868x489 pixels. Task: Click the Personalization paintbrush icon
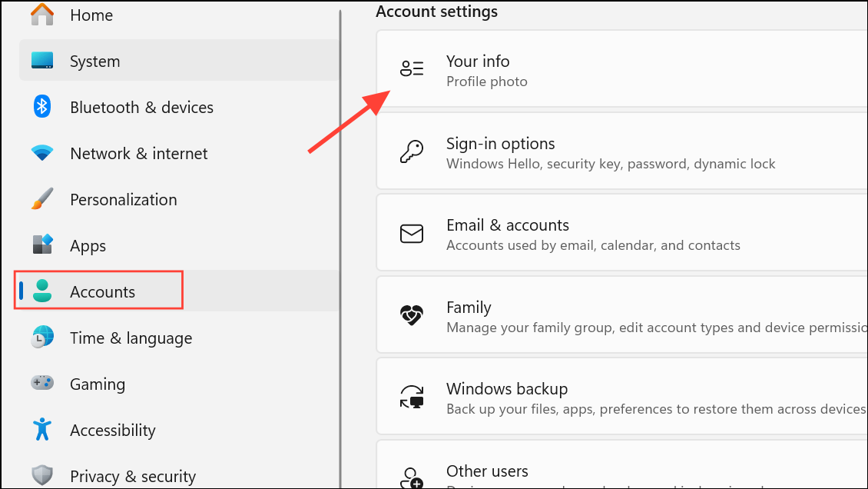tap(42, 199)
